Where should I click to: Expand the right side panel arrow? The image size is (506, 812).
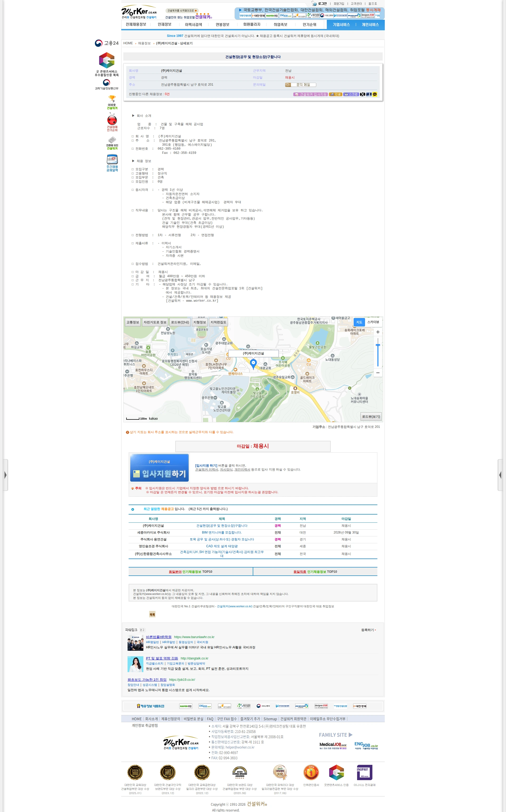[500, 475]
